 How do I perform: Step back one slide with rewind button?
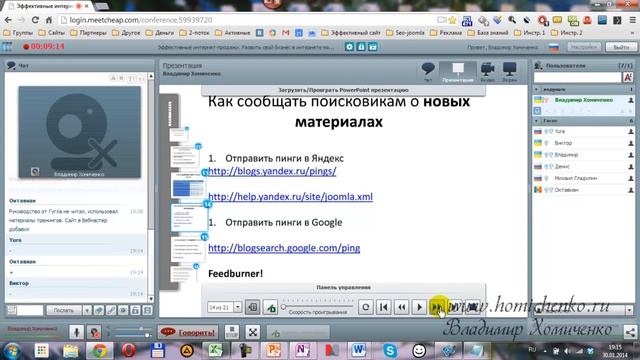point(402,307)
